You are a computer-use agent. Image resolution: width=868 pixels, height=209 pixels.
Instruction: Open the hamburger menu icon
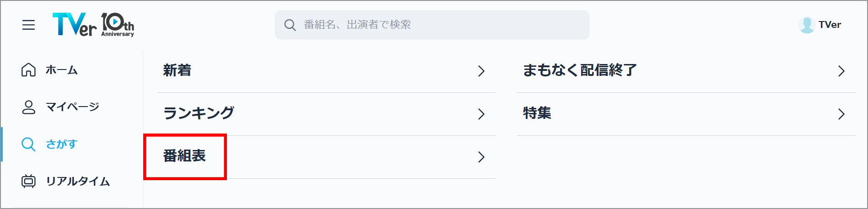click(x=28, y=25)
